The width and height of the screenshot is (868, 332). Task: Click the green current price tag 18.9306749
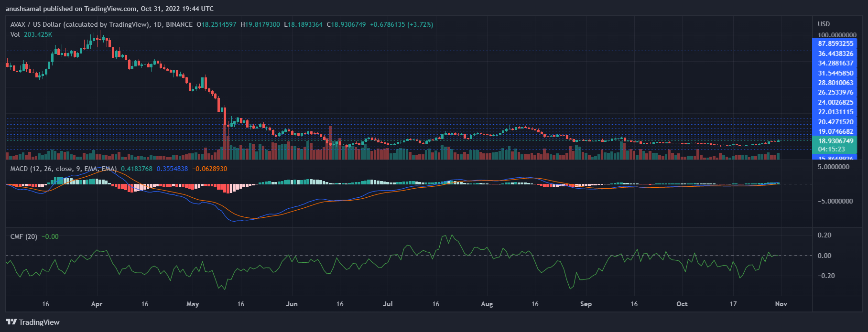pyautogui.click(x=835, y=141)
